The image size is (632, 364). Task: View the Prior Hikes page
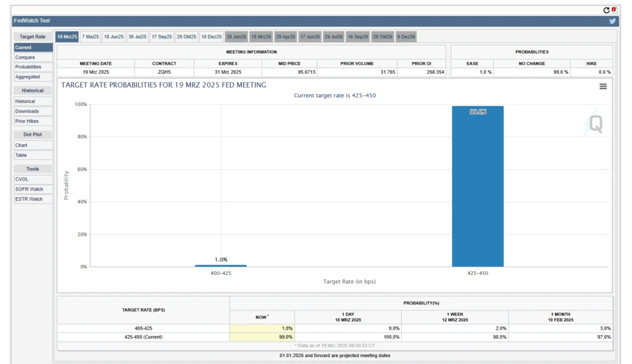tap(27, 121)
